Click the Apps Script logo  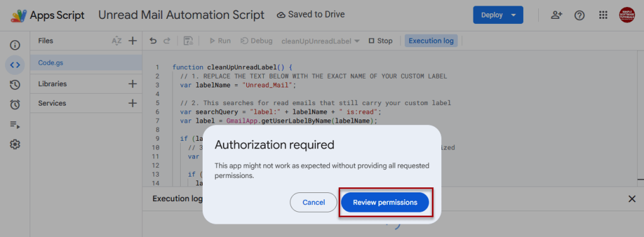click(x=19, y=16)
